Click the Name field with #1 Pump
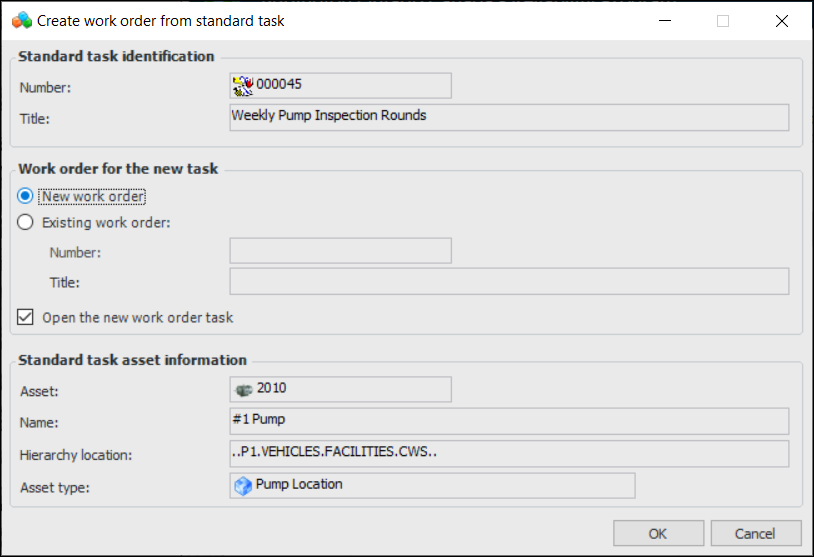 pos(509,421)
